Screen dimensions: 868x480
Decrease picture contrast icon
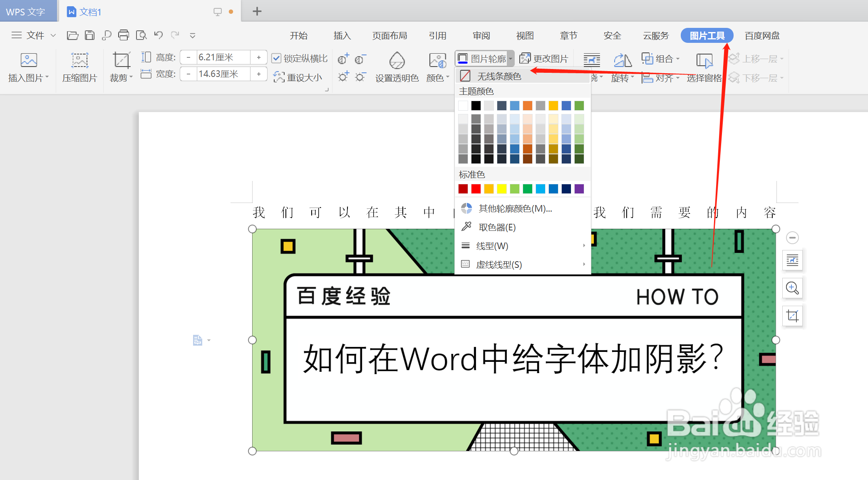click(x=360, y=59)
